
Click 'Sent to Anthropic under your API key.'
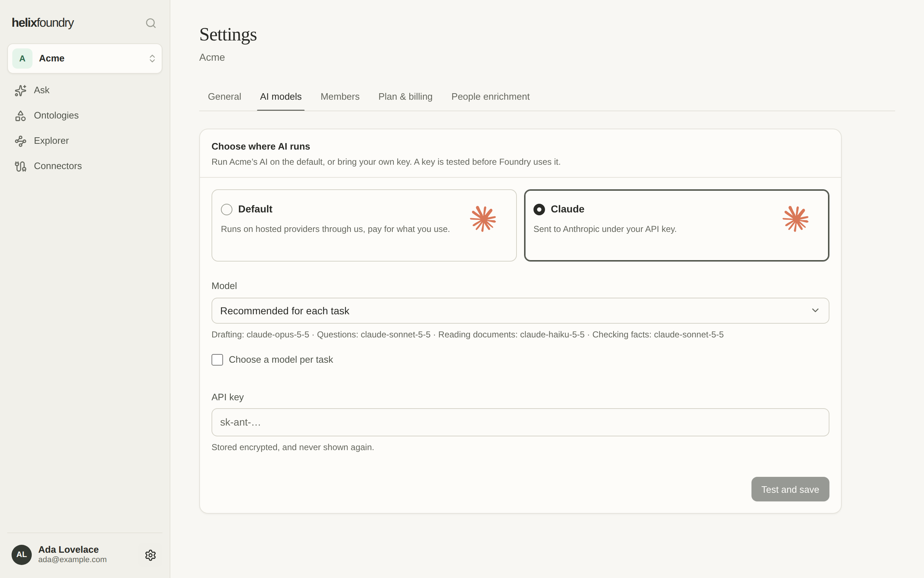[605, 229]
